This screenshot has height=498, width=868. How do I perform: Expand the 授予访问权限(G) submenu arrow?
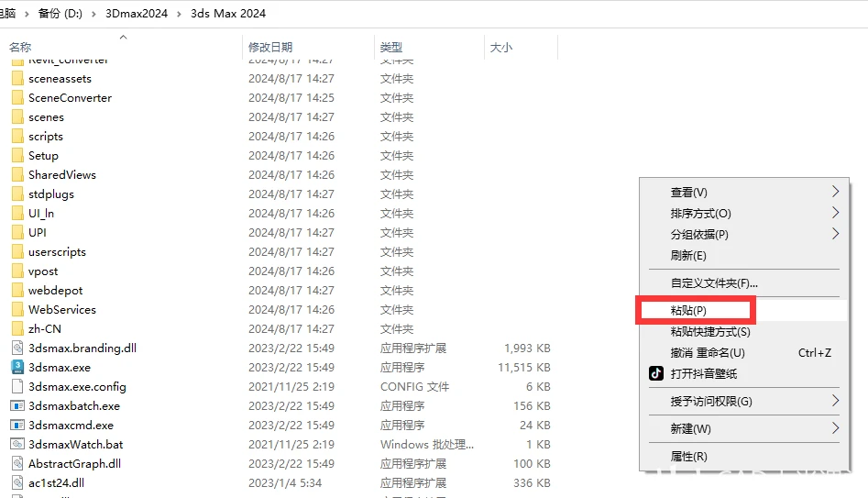[x=835, y=401]
